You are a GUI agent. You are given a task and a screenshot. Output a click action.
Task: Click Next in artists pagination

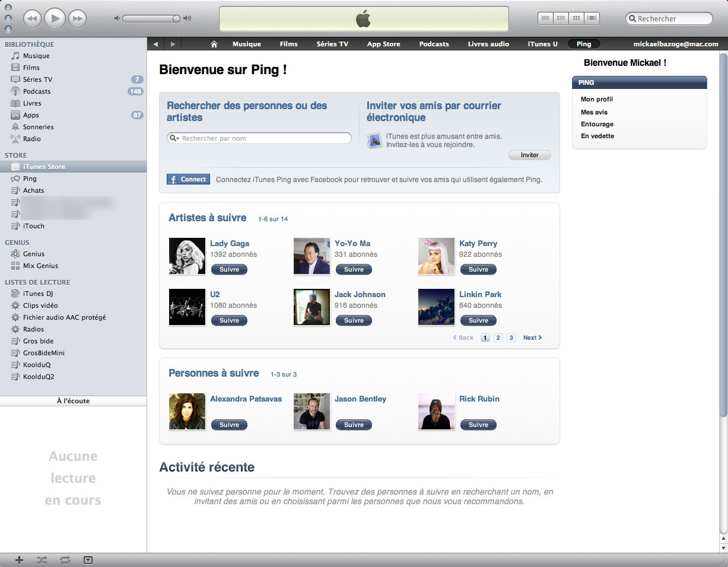[x=532, y=337]
